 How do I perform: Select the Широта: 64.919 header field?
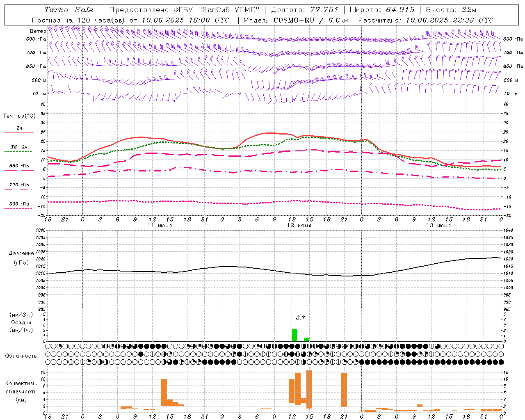point(382,10)
